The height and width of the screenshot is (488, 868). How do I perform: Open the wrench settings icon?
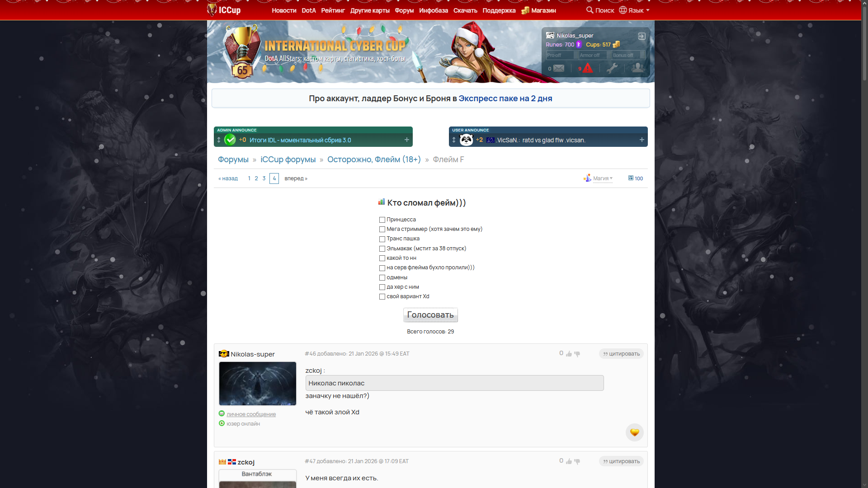(612, 68)
